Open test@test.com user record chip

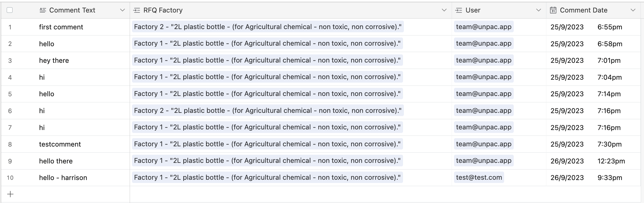point(479,177)
